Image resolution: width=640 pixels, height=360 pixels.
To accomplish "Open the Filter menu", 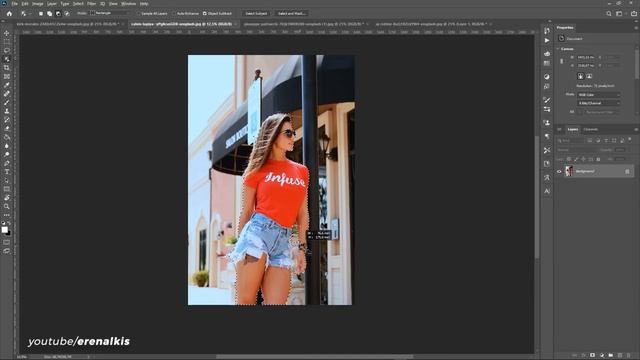I will [91, 4].
